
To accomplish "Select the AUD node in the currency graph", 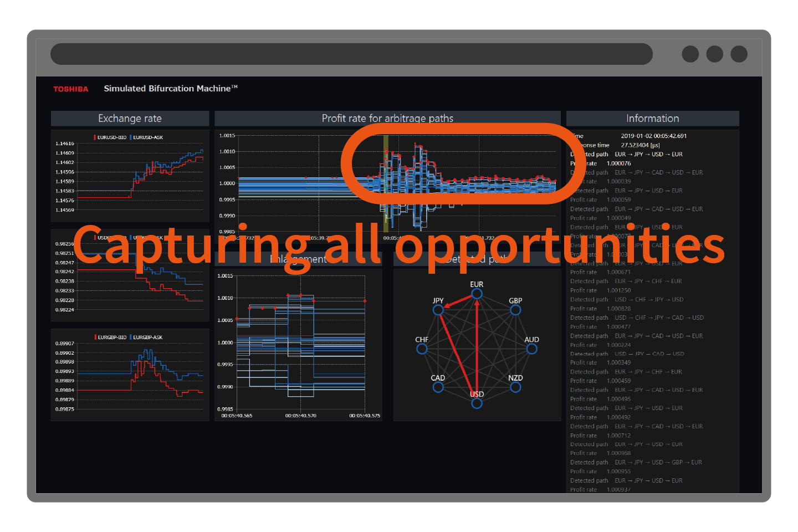I will tap(532, 349).
